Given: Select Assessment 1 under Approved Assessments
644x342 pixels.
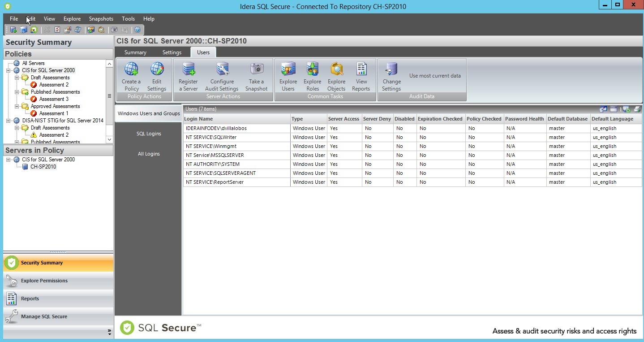Looking at the screenshot, I should coord(54,113).
